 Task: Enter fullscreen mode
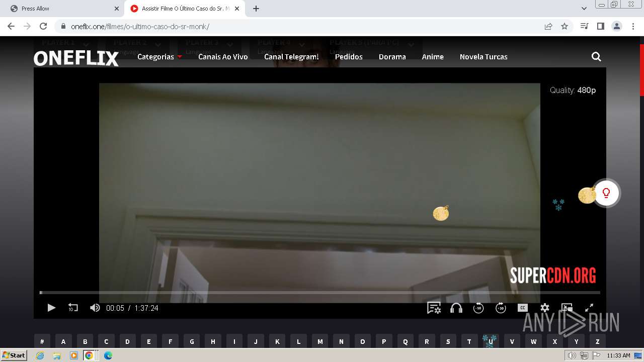(589, 308)
